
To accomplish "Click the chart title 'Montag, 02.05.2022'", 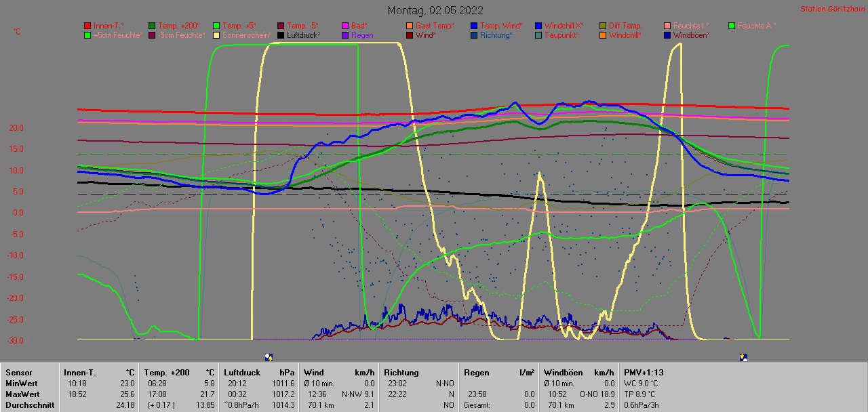I will point(436,10).
